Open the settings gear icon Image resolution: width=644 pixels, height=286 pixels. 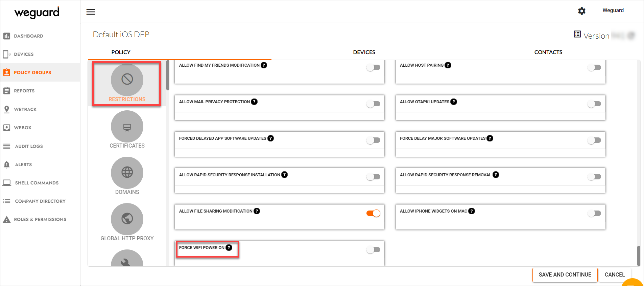pyautogui.click(x=581, y=11)
